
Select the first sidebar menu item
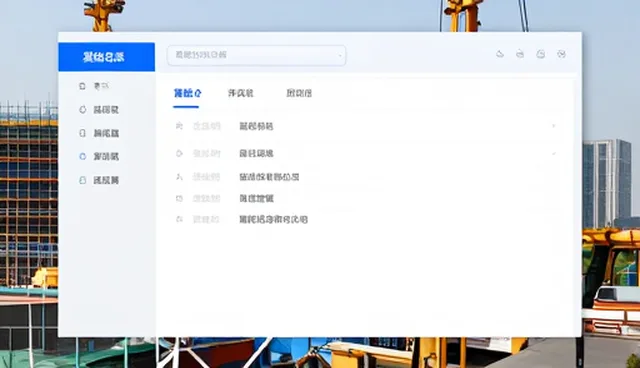pyautogui.click(x=94, y=86)
